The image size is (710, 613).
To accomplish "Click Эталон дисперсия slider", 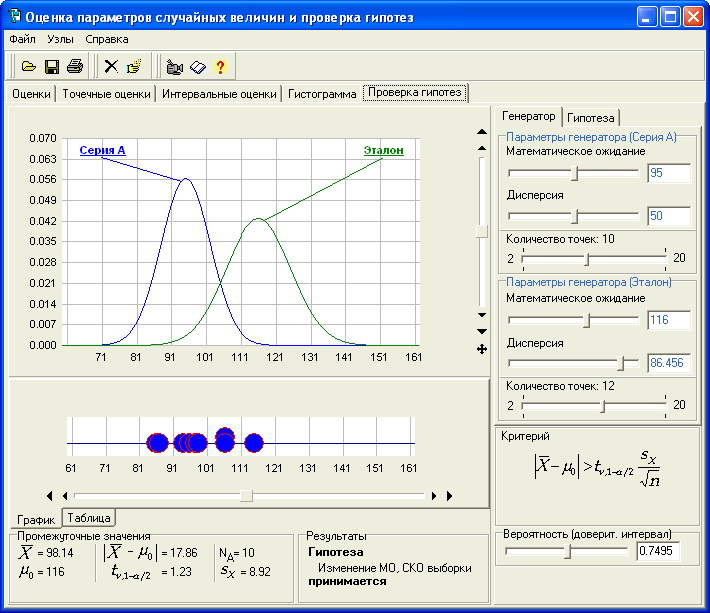I will [x=574, y=363].
